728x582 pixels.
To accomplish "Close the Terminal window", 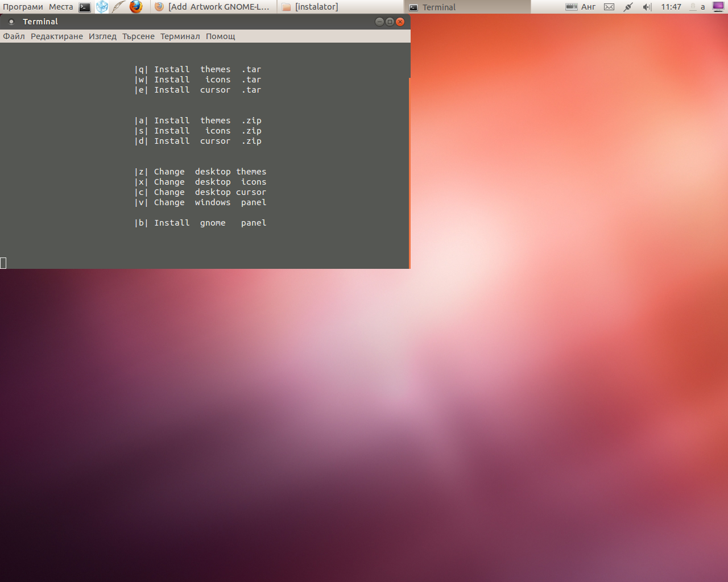I will (x=400, y=22).
